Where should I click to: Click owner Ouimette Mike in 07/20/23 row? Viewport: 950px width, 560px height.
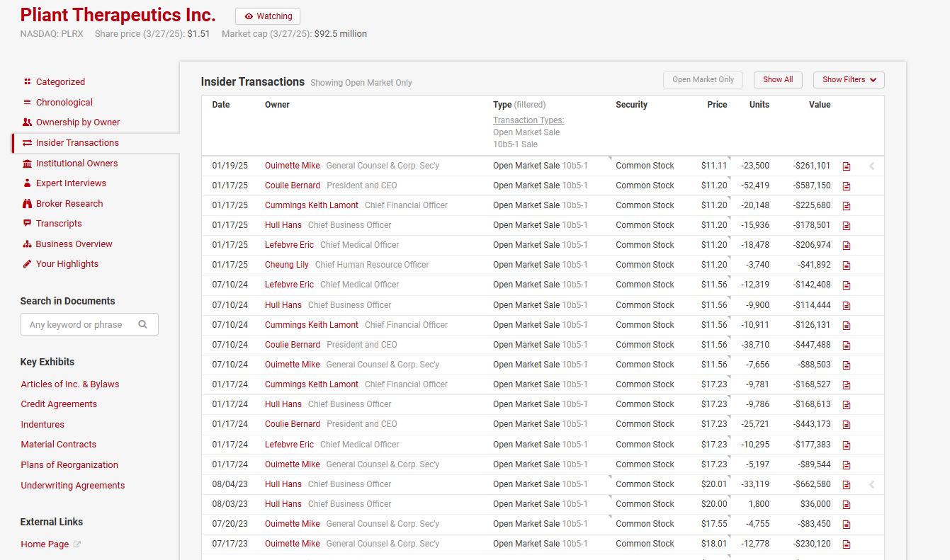[x=293, y=524]
